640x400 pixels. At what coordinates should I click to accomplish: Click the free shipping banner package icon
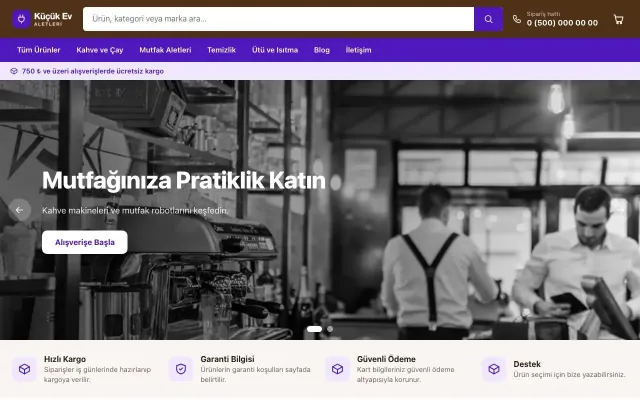click(x=14, y=71)
